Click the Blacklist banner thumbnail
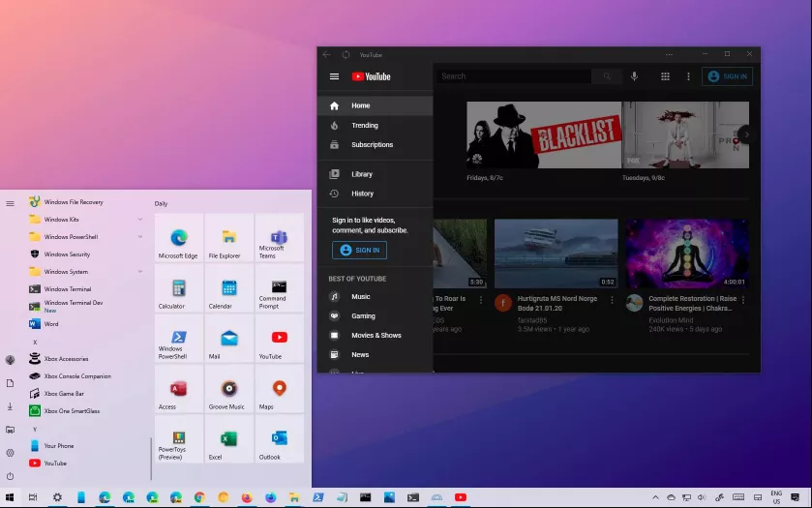 click(544, 134)
